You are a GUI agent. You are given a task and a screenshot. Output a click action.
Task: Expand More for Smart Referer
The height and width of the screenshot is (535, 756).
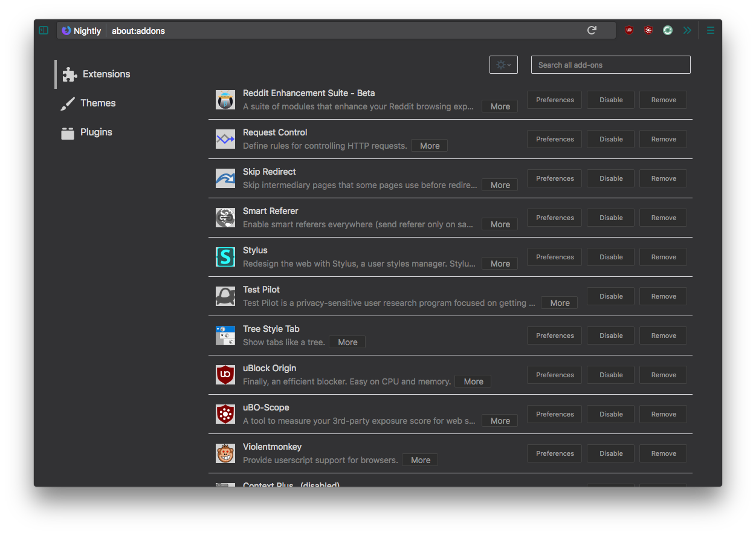pos(500,224)
